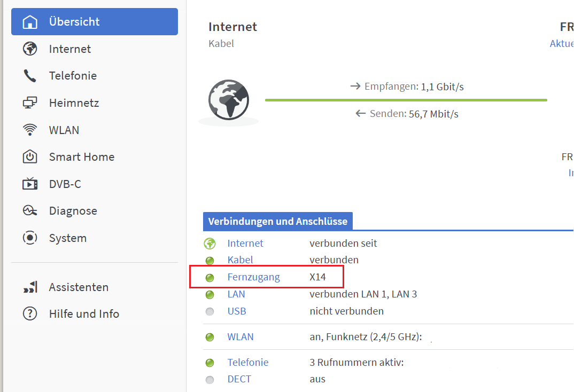Image resolution: width=574 pixels, height=392 pixels.
Task: Click the phone handset icon for Telefonie
Action: click(x=30, y=76)
